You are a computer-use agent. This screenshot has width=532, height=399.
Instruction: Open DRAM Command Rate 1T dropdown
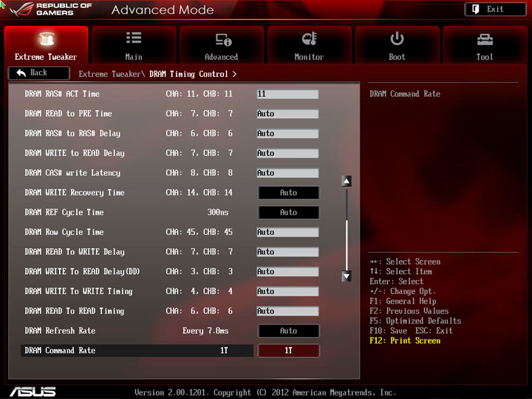289,350
